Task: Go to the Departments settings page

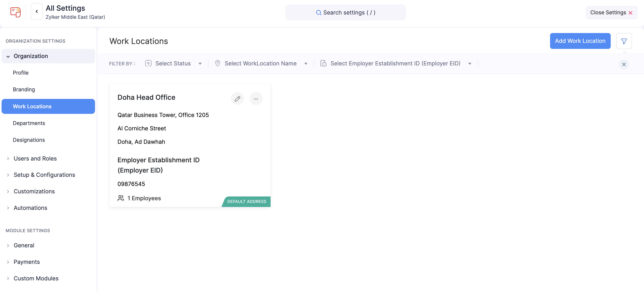Action: pyautogui.click(x=29, y=123)
